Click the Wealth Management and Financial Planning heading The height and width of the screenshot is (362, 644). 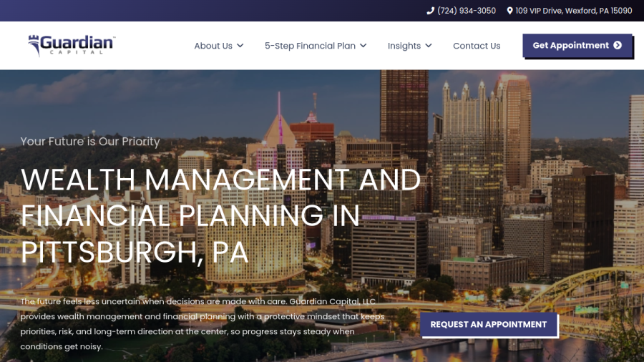coord(220,215)
